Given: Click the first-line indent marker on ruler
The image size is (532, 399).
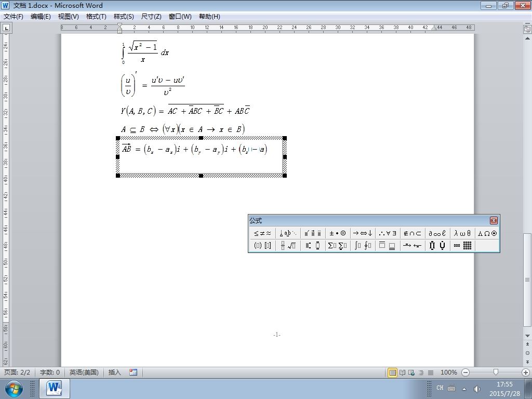Looking at the screenshot, I should point(120,25).
